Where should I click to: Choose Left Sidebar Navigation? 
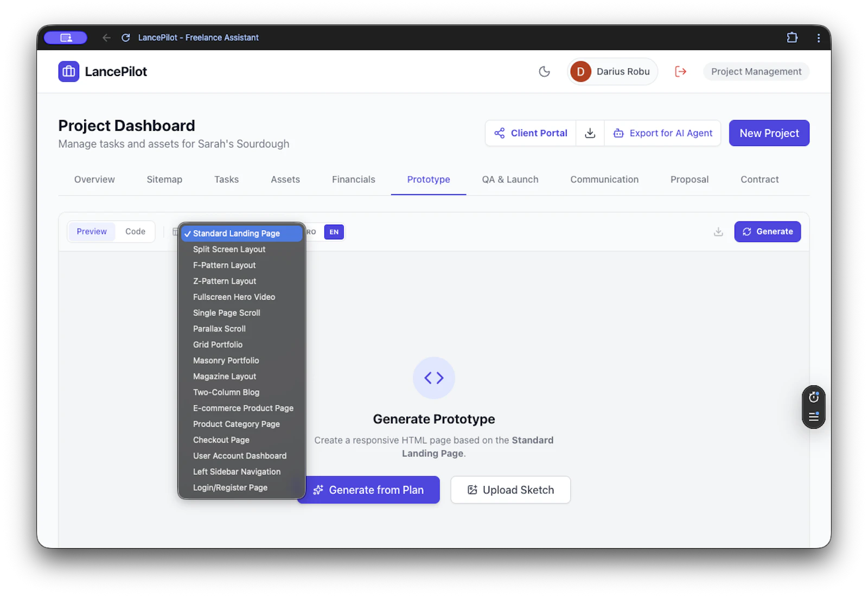click(241, 472)
